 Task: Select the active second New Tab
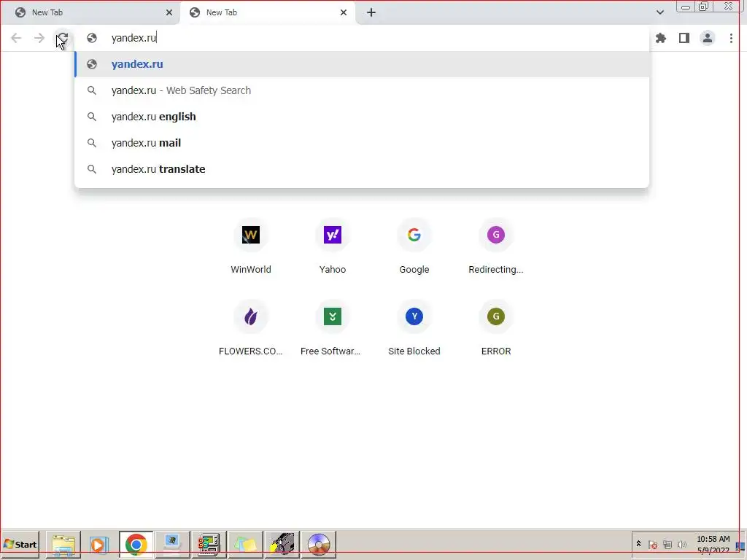click(x=268, y=13)
